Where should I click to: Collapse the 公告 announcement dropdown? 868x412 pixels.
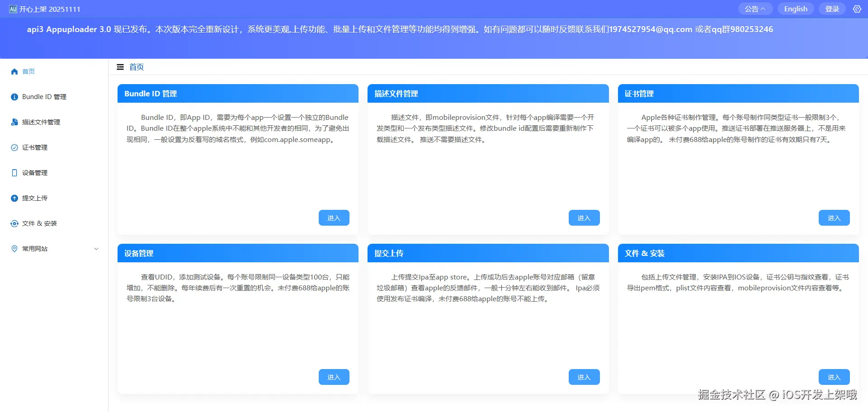click(x=755, y=9)
